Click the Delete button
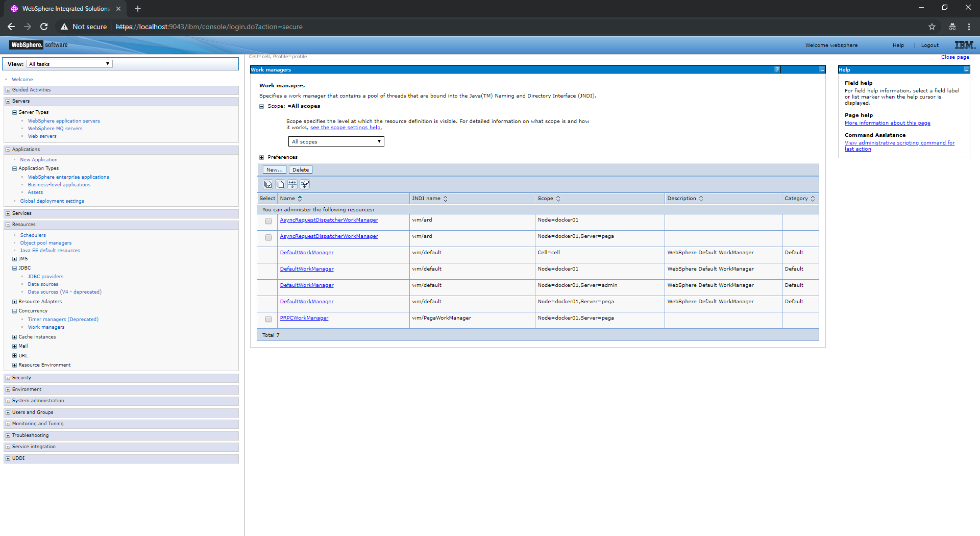Viewport: 980px width, 536px height. (301, 169)
